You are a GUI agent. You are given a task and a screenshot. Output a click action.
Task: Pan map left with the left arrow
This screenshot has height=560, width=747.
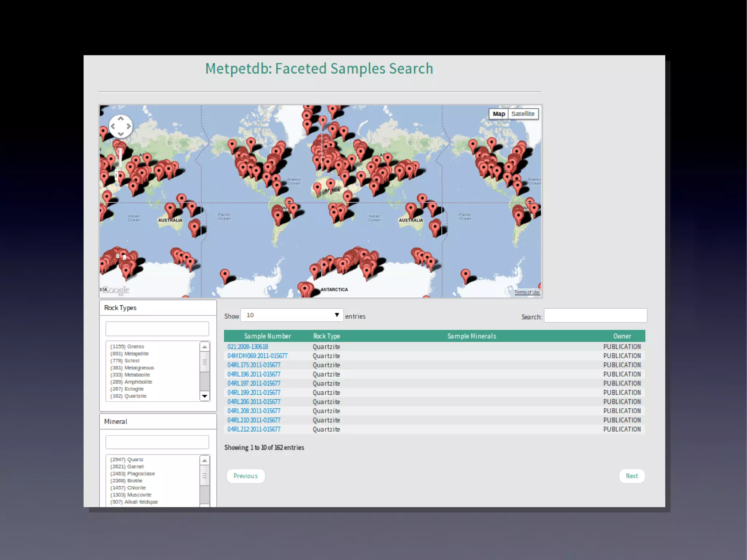pos(113,126)
